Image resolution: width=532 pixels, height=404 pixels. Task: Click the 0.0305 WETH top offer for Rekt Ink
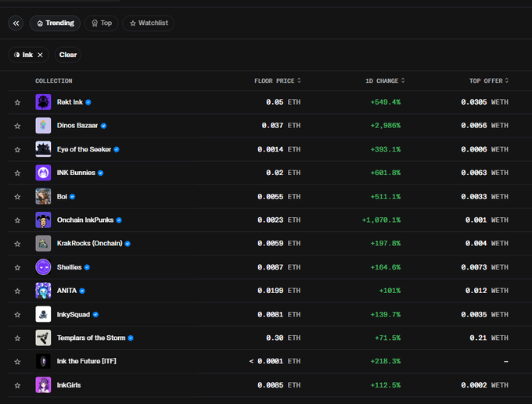point(484,102)
